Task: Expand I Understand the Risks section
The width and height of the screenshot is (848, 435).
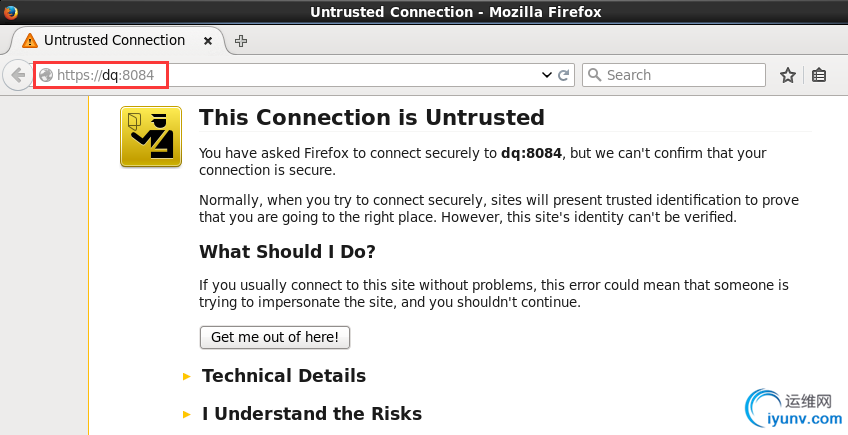Action: point(311,414)
